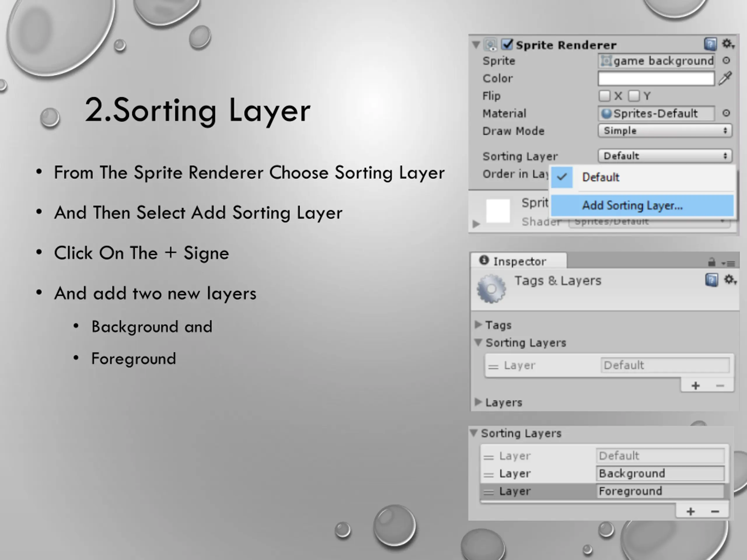This screenshot has width=747, height=560.
Task: Click the Draw Mode label
Action: point(513,131)
